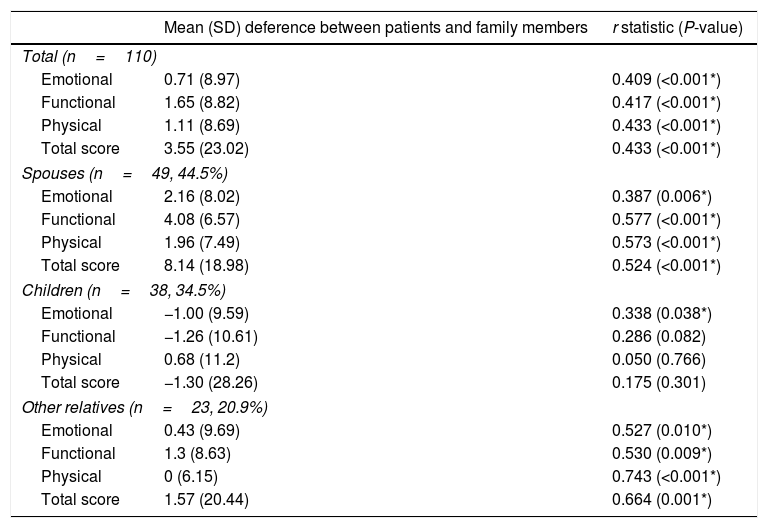This screenshot has height=528, width=768.
Task: Click the mean value −1.30 (28.26)
Action: 206,383
